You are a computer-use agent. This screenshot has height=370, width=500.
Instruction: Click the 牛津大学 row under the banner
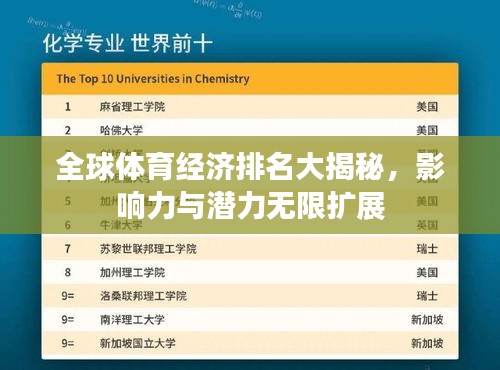(x=250, y=225)
